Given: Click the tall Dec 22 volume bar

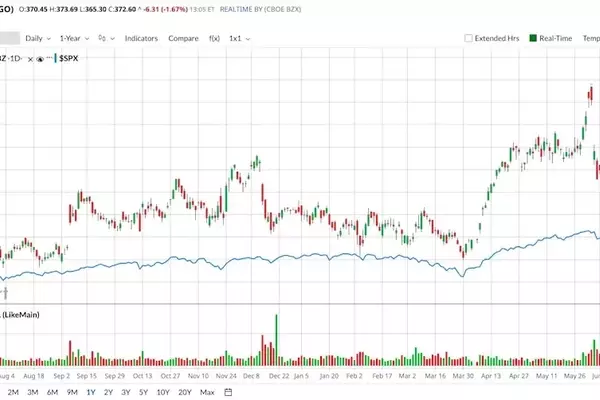Looking at the screenshot, I should point(276,340).
